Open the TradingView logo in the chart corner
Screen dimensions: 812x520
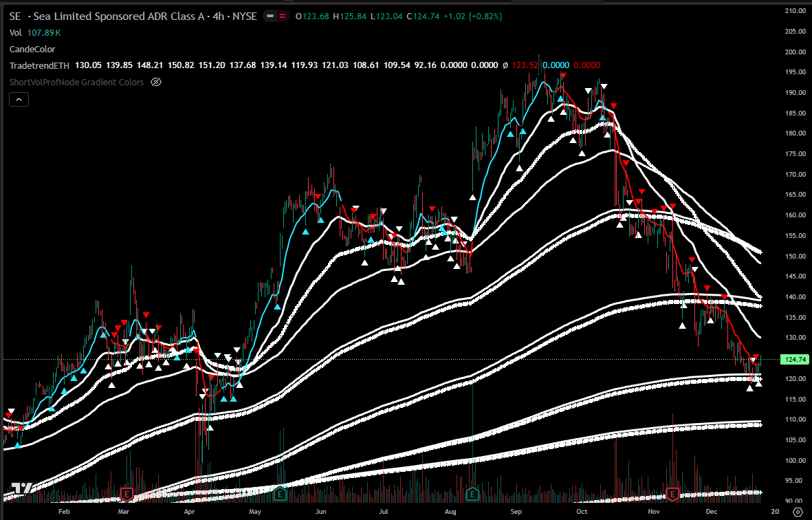point(22,488)
